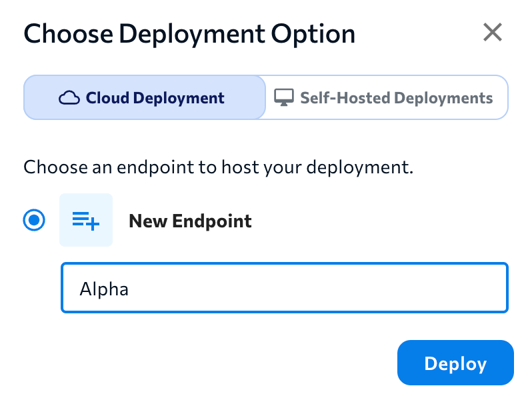Click the New Endpoint label text
This screenshot has height=396, width=532.
[x=190, y=221]
